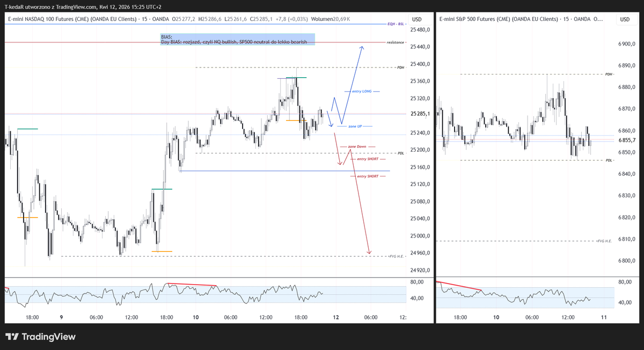Click the 25 000,0 price axis label
Image resolution: width=644 pixels, height=350 pixels.
(x=421, y=236)
